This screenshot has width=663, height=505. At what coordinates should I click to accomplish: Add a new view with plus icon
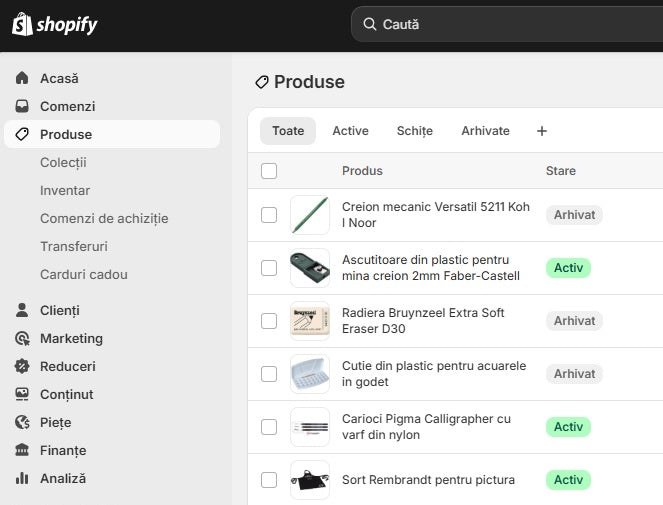[x=542, y=131]
